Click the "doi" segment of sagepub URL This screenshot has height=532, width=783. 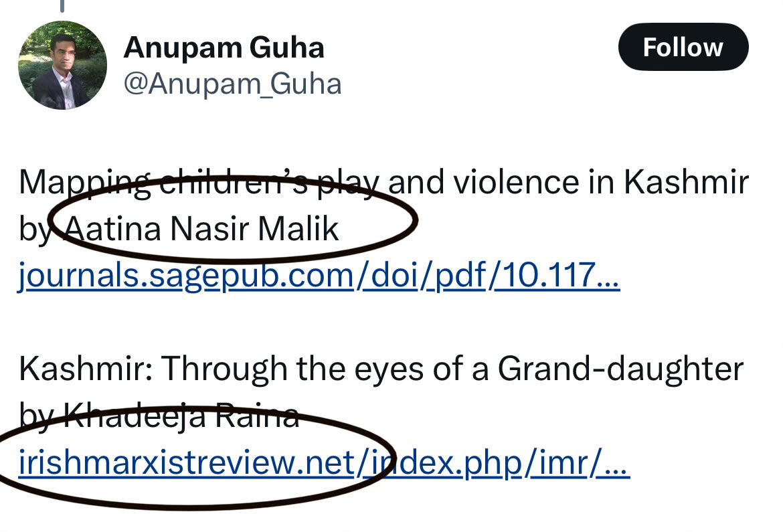[x=387, y=276]
